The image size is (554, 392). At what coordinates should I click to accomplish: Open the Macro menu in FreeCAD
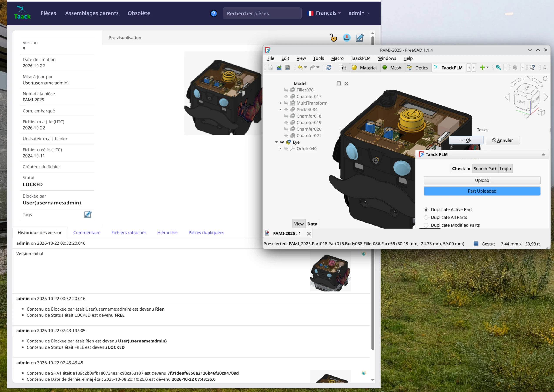[337, 58]
